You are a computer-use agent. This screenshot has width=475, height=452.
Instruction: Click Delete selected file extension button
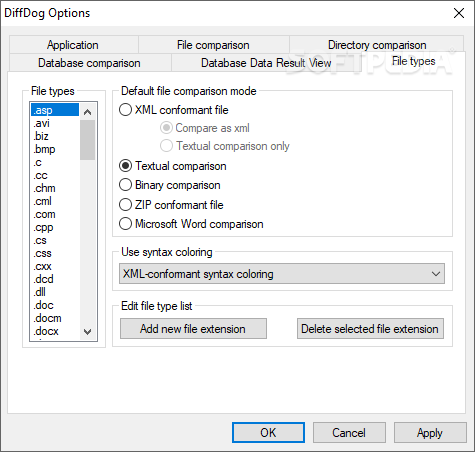pos(370,329)
